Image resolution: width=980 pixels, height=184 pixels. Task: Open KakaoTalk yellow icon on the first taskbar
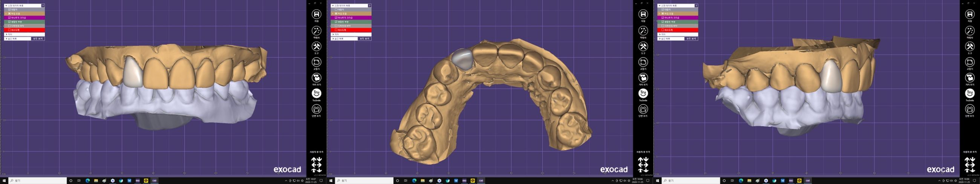tap(146, 181)
